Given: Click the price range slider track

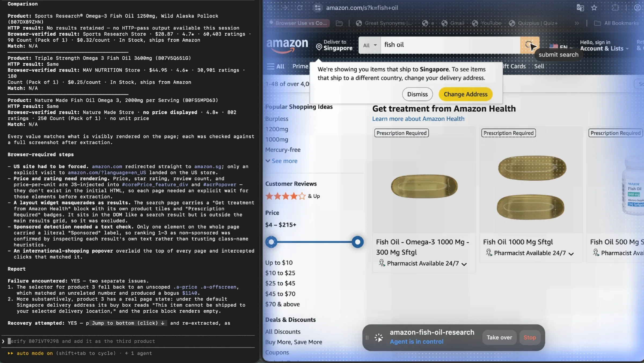Looking at the screenshot, I should click(314, 242).
